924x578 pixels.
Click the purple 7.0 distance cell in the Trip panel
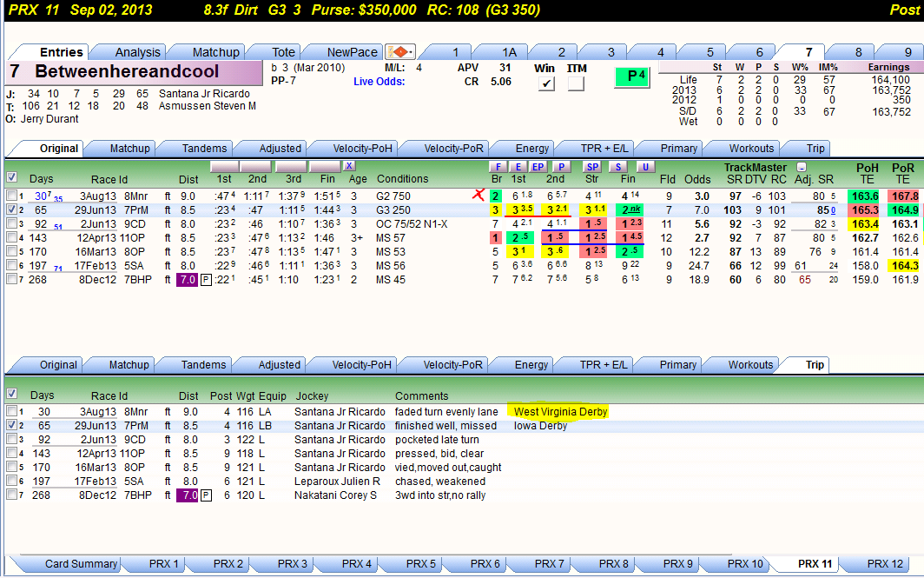188,495
